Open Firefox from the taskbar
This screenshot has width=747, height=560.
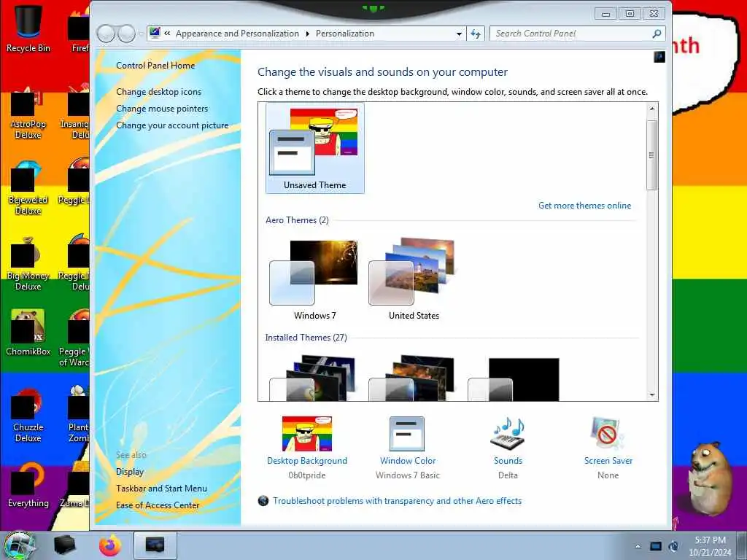click(x=110, y=545)
